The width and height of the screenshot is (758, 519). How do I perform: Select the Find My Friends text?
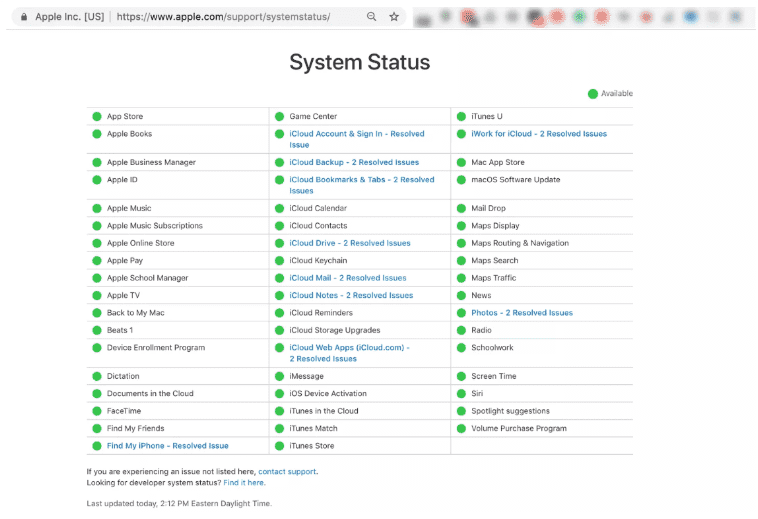tap(136, 428)
